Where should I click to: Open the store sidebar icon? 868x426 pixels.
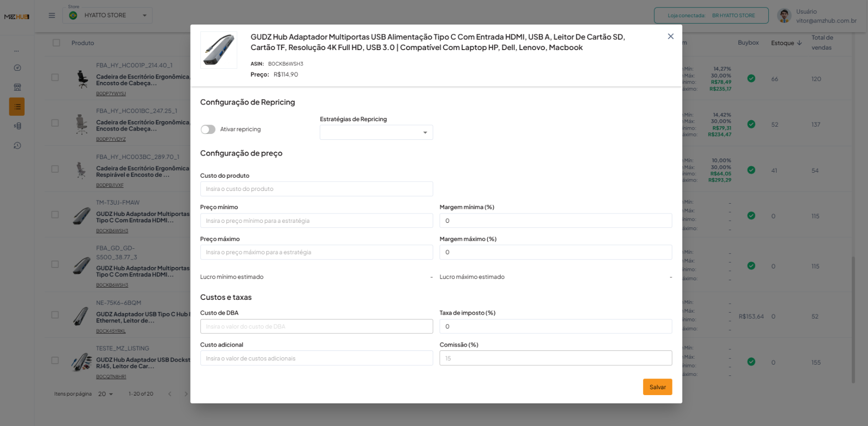tap(17, 87)
